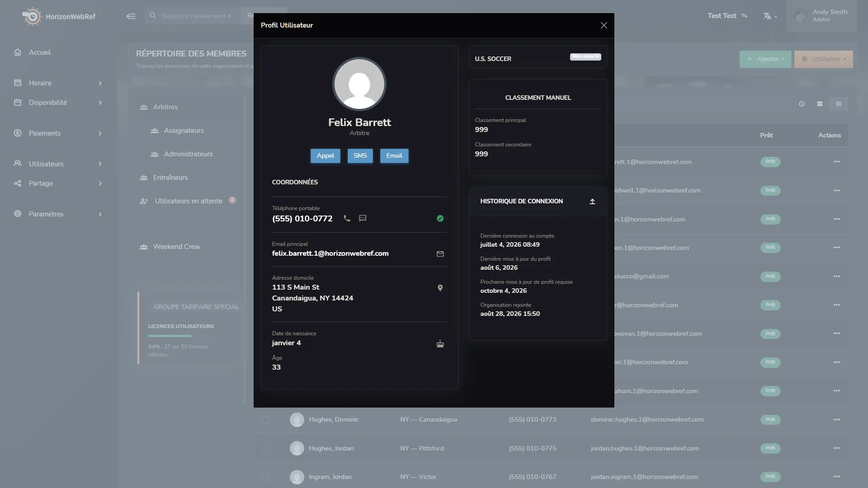
Task: Click the SMS button under Felix Barrett
Action: pyautogui.click(x=360, y=156)
